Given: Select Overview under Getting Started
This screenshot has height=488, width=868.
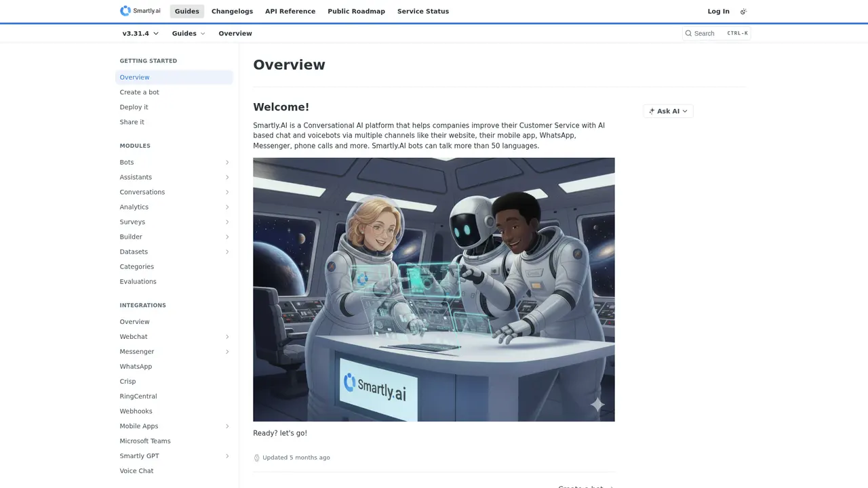Looking at the screenshot, I should 174,77.
